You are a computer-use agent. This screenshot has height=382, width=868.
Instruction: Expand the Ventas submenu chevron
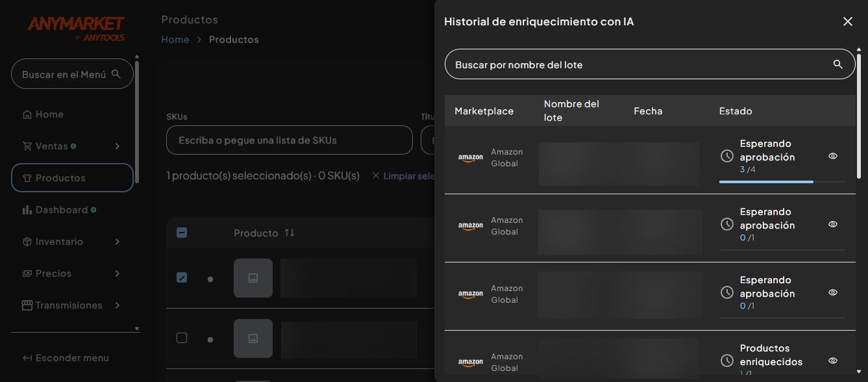point(118,146)
